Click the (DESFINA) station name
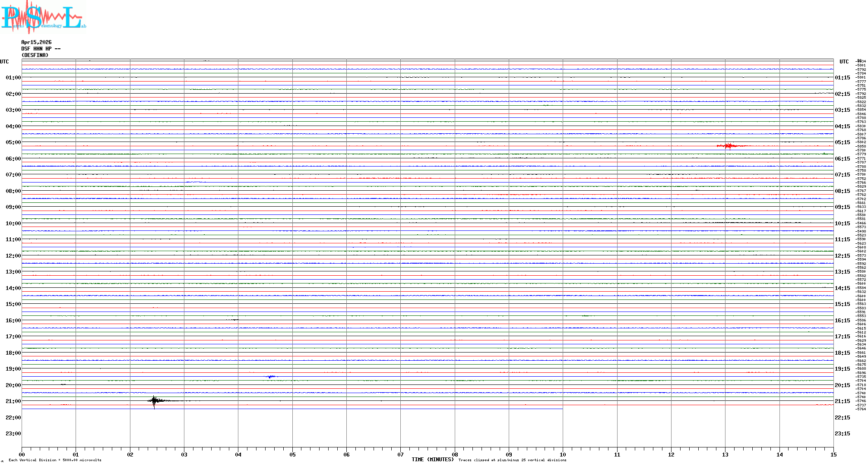Image resolution: width=868 pixels, height=466 pixels. [x=35, y=55]
